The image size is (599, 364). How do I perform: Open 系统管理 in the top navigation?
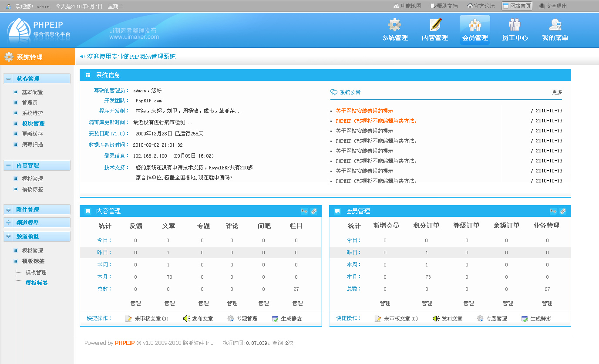click(x=395, y=30)
